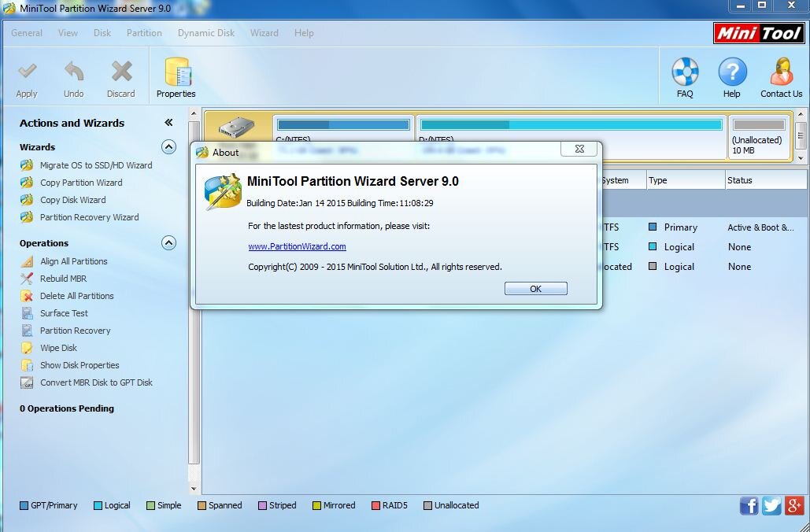Image resolution: width=810 pixels, height=532 pixels.
Task: Collapse the Wizards section
Action: (168, 146)
